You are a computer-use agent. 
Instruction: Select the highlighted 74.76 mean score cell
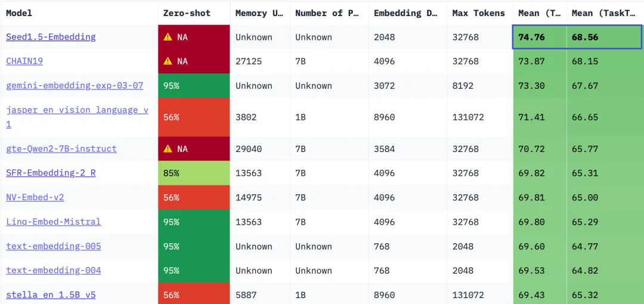tap(540, 37)
